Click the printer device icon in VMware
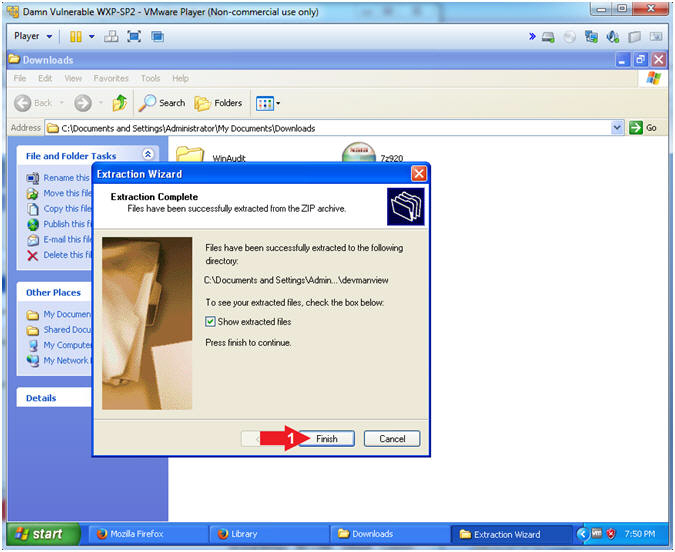 coord(635,37)
